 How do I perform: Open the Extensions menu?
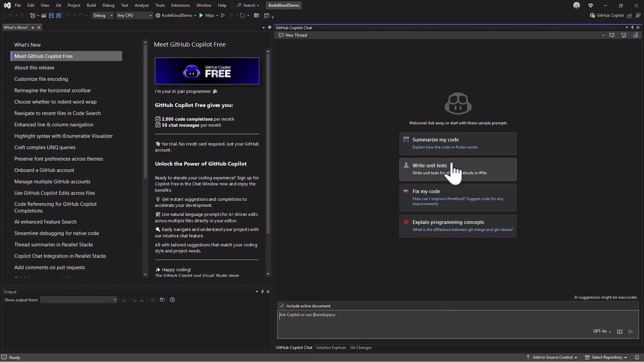[x=180, y=5]
